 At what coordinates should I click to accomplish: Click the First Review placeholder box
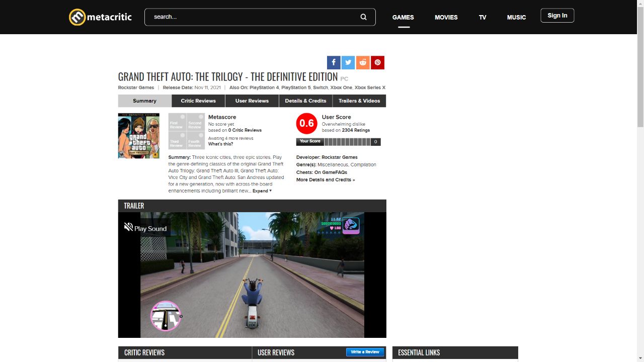pyautogui.click(x=177, y=122)
